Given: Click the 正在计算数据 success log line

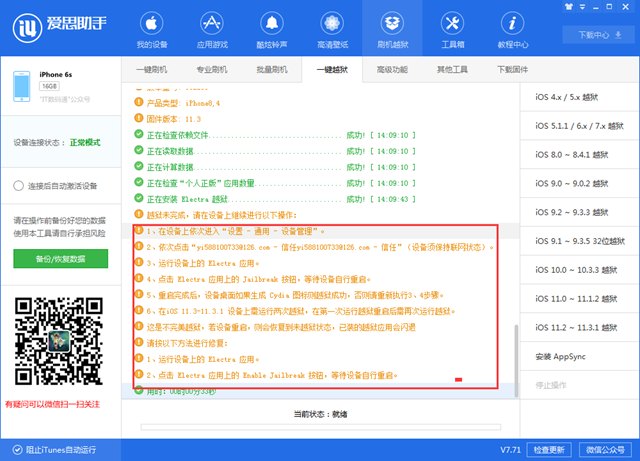Looking at the screenshot, I should (275, 167).
